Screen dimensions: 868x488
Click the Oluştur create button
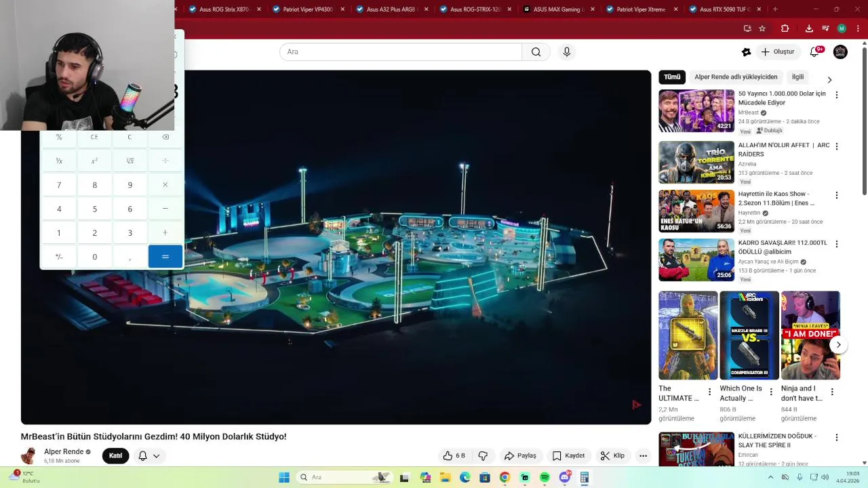pyautogui.click(x=777, y=52)
